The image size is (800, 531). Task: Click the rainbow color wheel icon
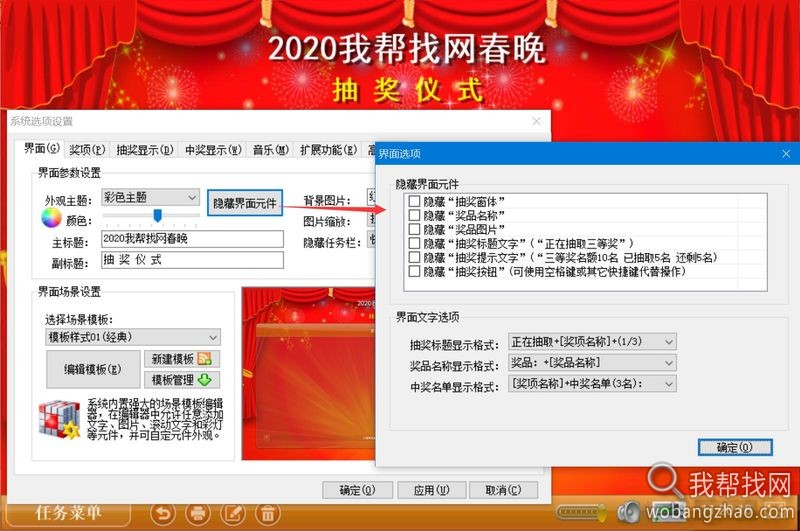point(51,218)
